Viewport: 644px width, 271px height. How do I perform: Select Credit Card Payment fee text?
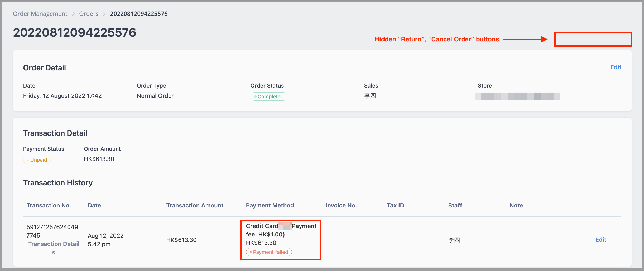tap(281, 230)
